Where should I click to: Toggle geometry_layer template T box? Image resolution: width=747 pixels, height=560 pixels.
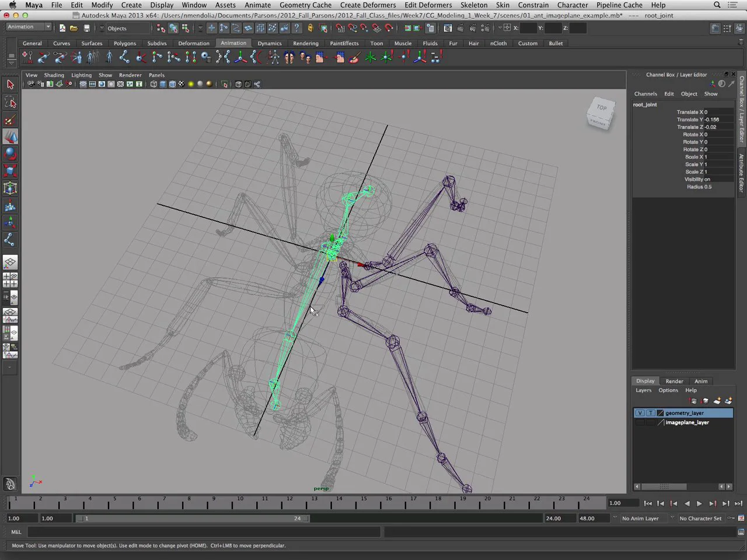coord(650,413)
